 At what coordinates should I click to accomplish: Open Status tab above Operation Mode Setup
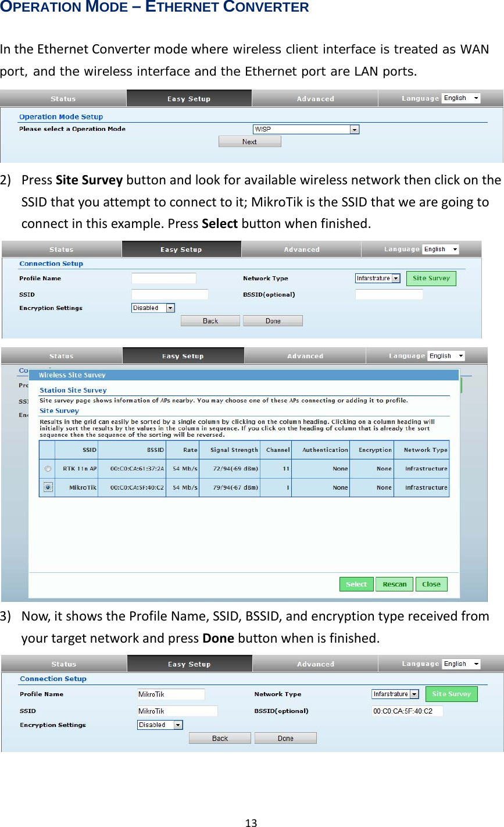tap(63, 98)
